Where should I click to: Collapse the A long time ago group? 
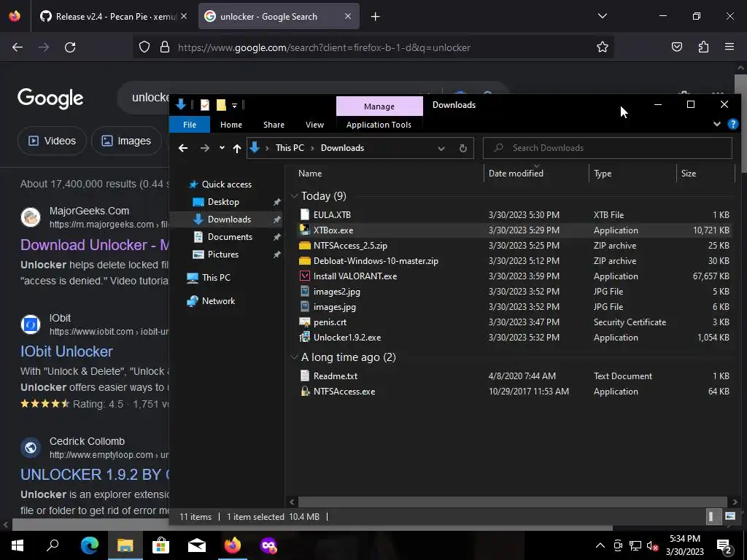coord(295,357)
